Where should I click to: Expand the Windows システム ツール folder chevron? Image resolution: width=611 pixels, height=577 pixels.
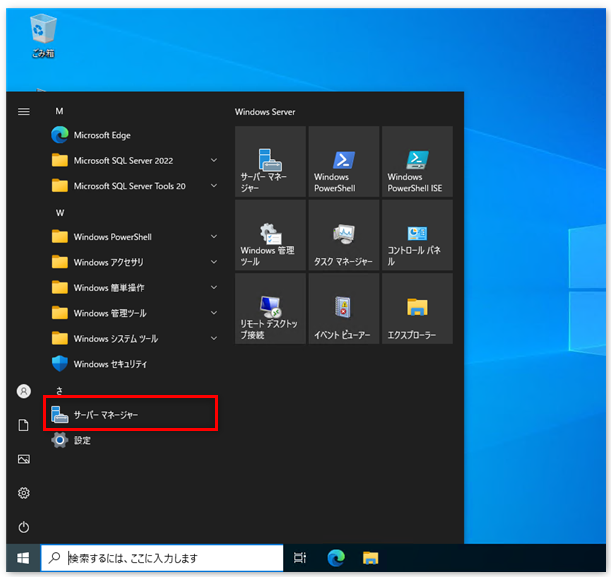coord(214,338)
